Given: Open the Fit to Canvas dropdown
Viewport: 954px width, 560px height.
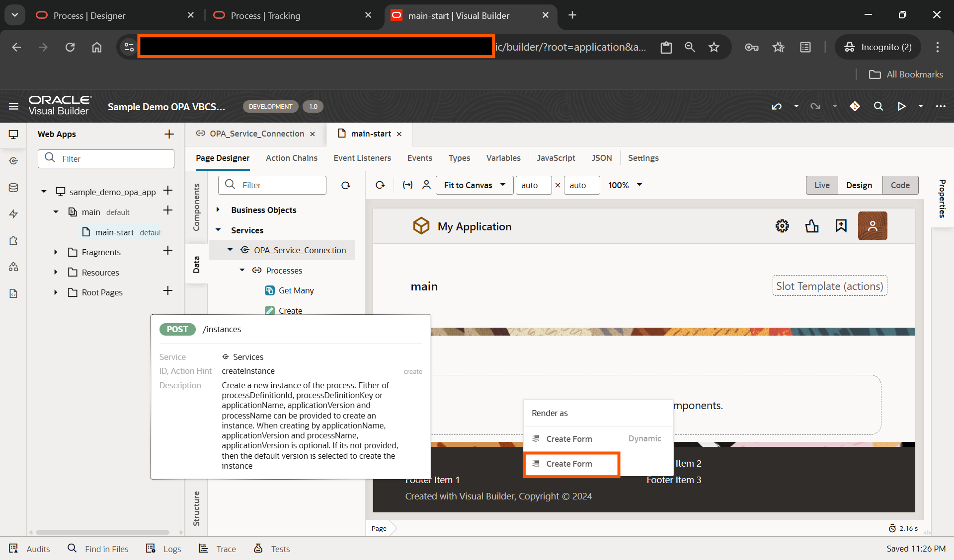Looking at the screenshot, I should tap(474, 185).
